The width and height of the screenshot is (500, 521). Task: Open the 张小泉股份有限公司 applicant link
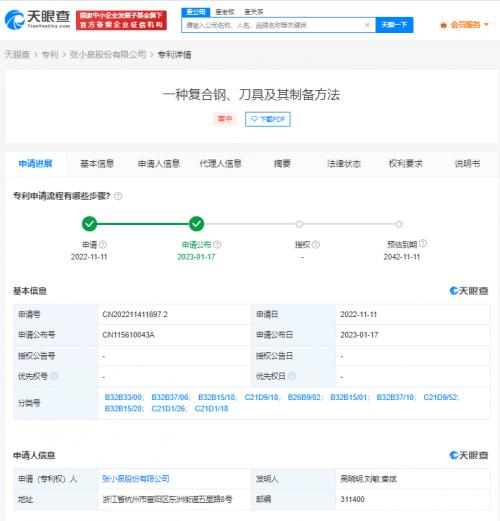pos(136,479)
